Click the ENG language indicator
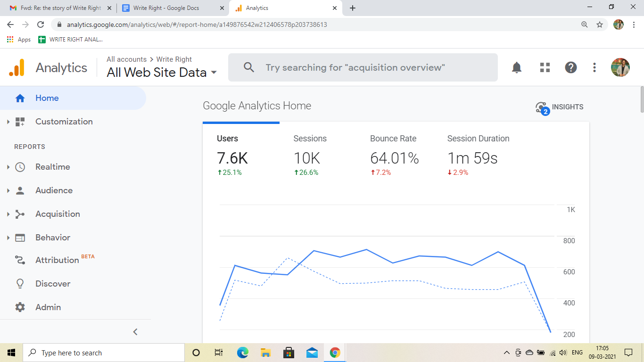 click(577, 353)
